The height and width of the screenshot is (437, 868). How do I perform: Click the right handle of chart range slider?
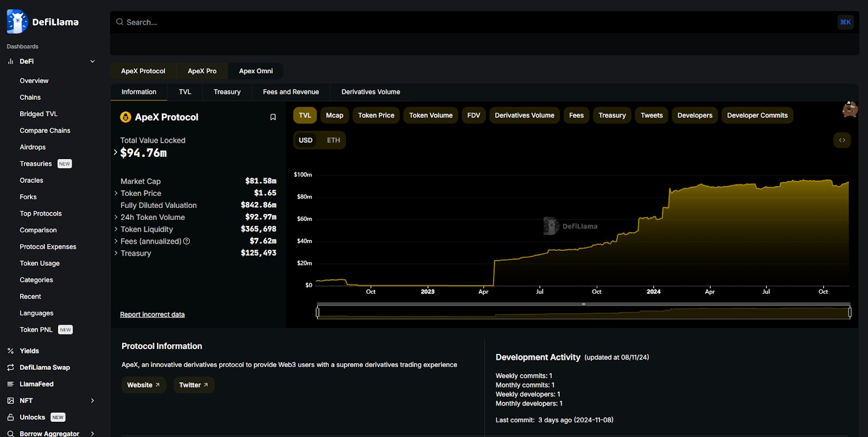tap(850, 312)
